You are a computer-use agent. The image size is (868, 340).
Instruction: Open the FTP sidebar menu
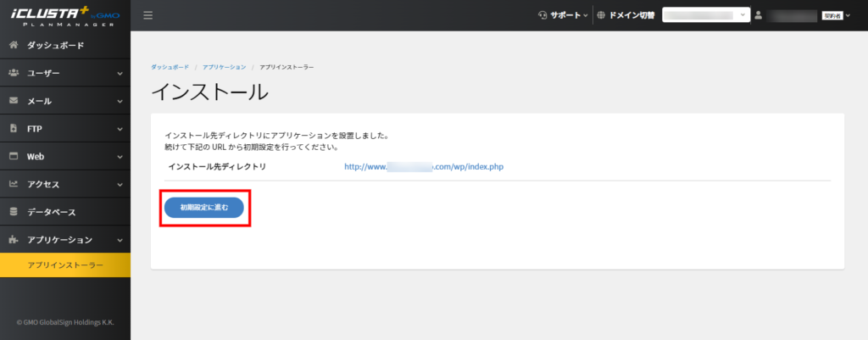pos(65,129)
